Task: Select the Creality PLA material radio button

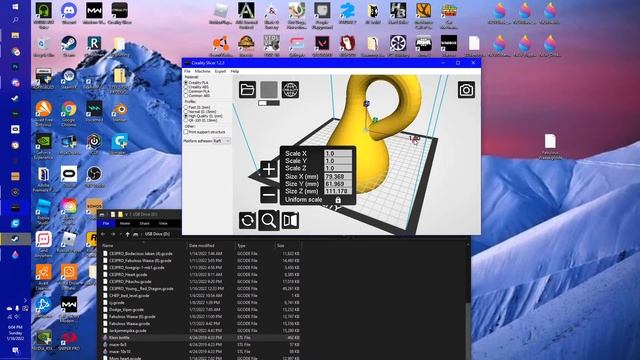Action: pos(186,82)
